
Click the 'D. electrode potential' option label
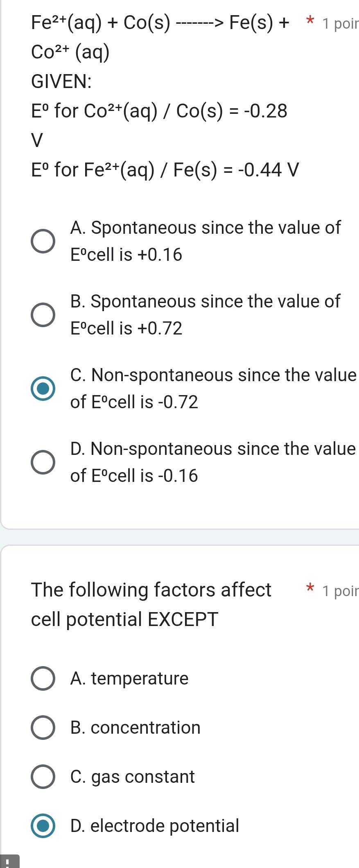point(154,826)
